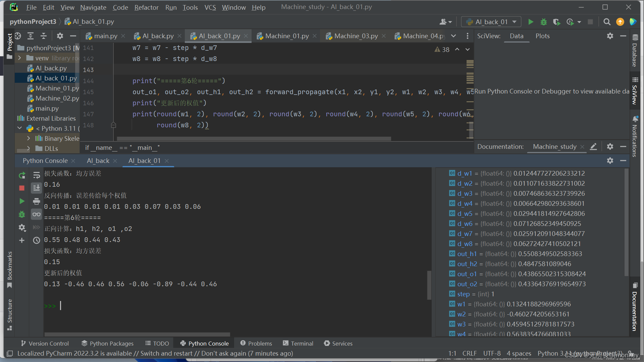Expand the venv folder
644x362 pixels.
click(x=19, y=58)
